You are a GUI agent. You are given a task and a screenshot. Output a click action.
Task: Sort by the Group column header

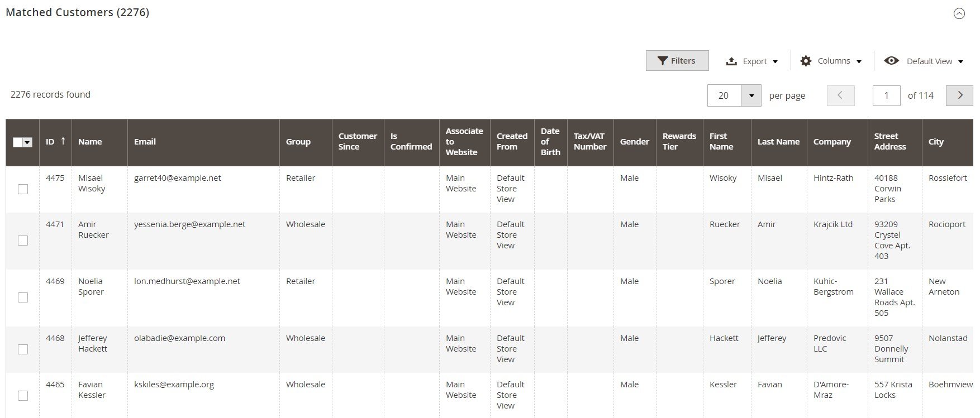pos(306,142)
